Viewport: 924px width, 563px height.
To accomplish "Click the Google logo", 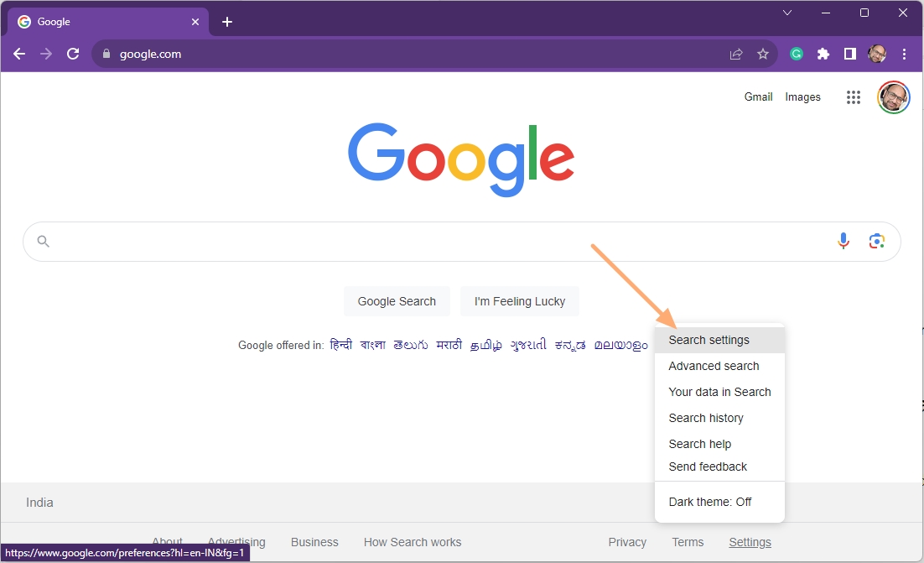I will pos(461,159).
